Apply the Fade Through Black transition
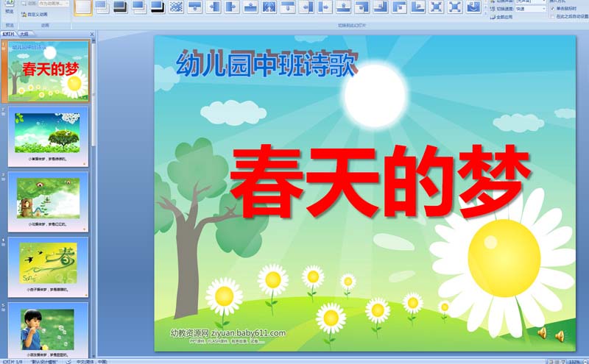The width and height of the screenshot is (589, 364). click(x=120, y=7)
